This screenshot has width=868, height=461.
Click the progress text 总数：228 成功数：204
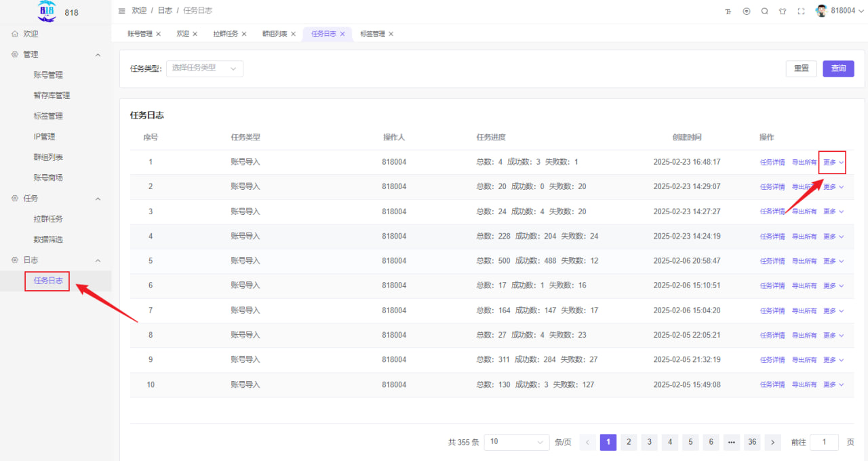pos(516,237)
